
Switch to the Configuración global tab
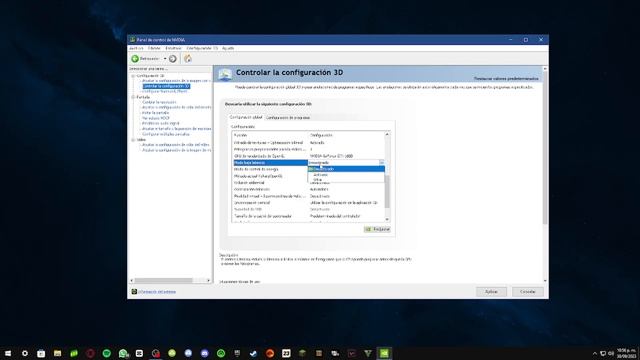[246, 117]
